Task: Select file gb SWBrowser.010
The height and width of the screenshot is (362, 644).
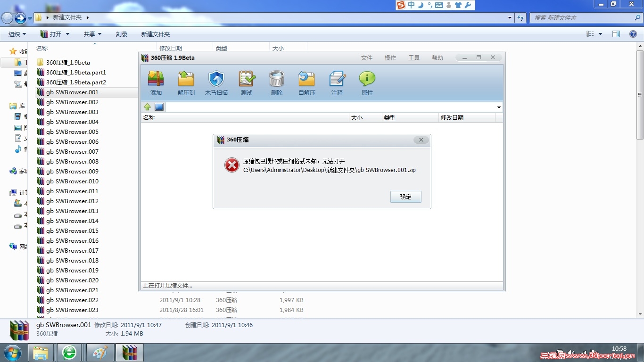Action: pos(72,181)
